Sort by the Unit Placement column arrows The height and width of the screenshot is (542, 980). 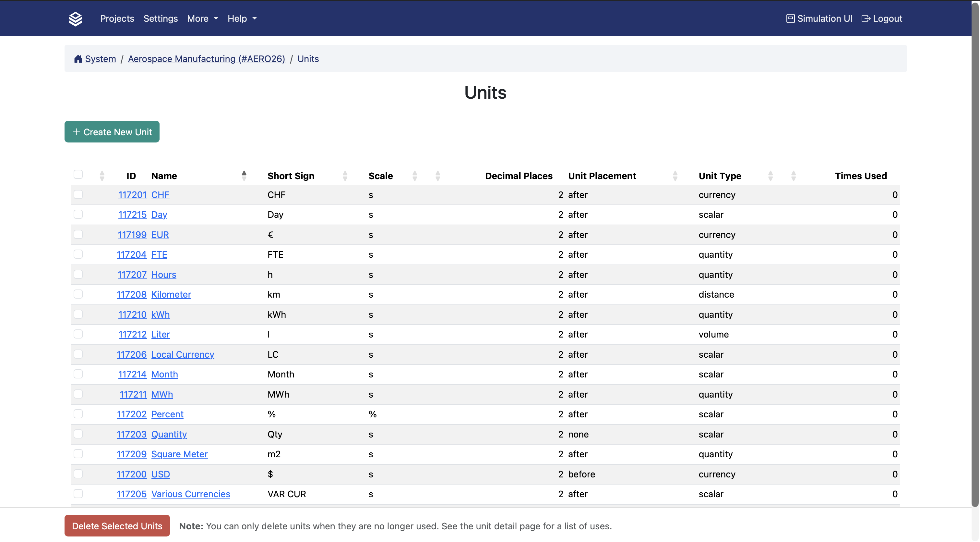tap(675, 176)
